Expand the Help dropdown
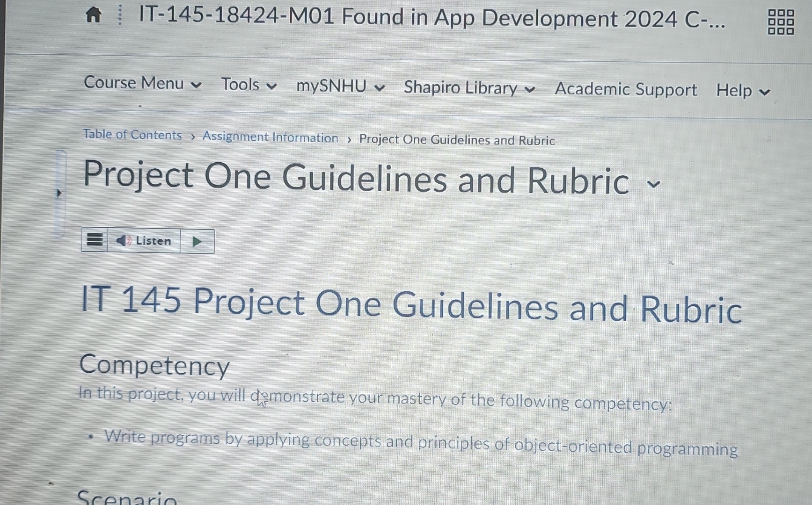Image resolution: width=812 pixels, height=505 pixels. 741,91
